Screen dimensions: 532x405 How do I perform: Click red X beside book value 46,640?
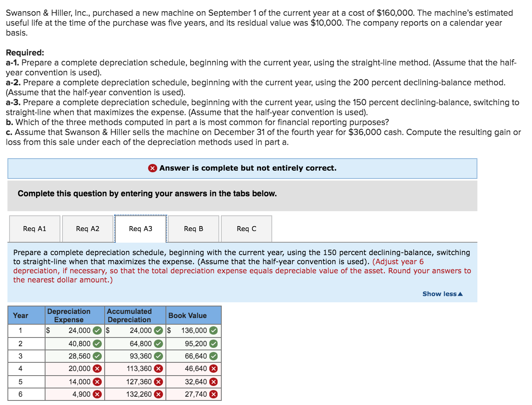pyautogui.click(x=213, y=369)
